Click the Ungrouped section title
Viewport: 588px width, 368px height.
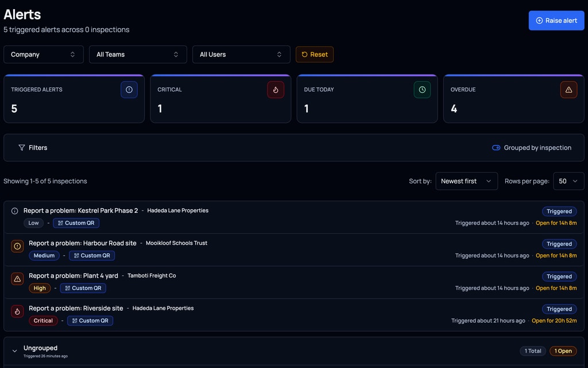[41, 348]
